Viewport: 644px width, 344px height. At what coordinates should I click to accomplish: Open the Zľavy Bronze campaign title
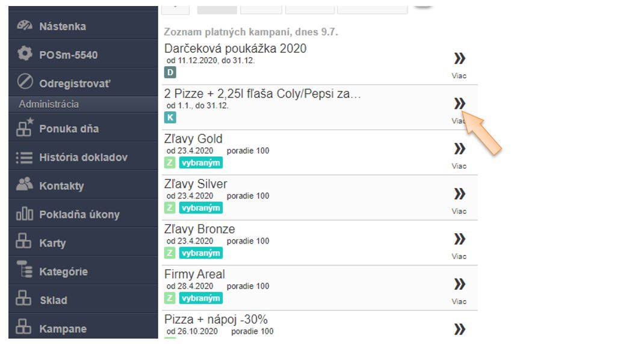tap(199, 229)
